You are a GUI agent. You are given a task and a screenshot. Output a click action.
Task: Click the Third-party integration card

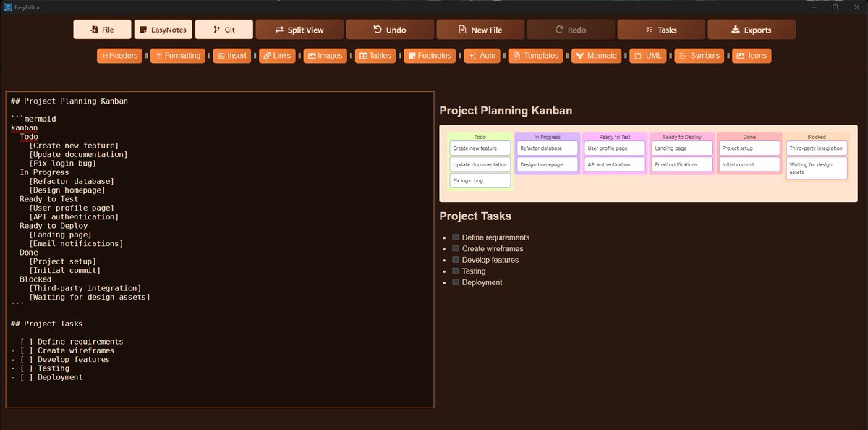[x=817, y=148]
